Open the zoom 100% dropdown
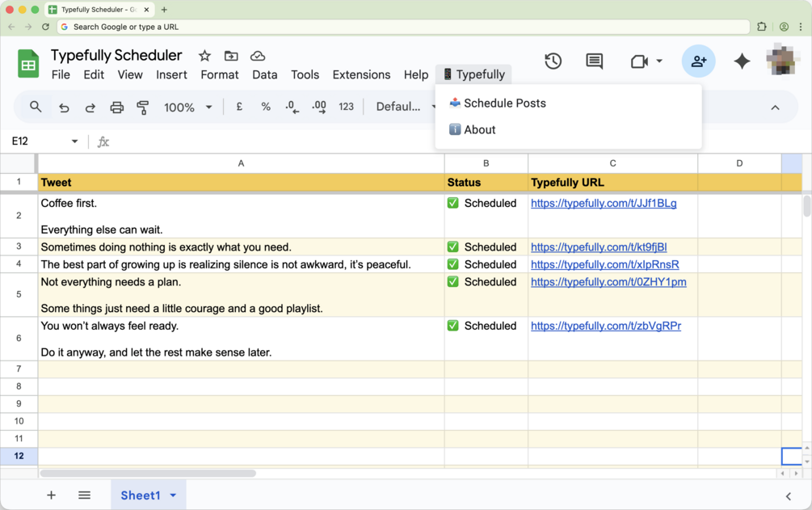812x510 pixels. point(188,107)
